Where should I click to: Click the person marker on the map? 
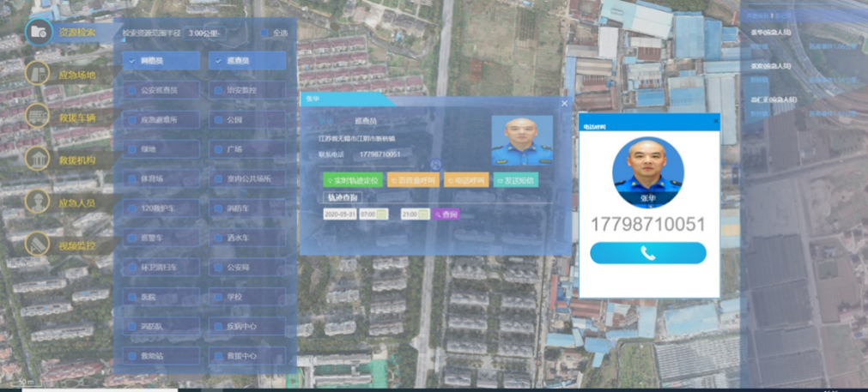(x=436, y=165)
